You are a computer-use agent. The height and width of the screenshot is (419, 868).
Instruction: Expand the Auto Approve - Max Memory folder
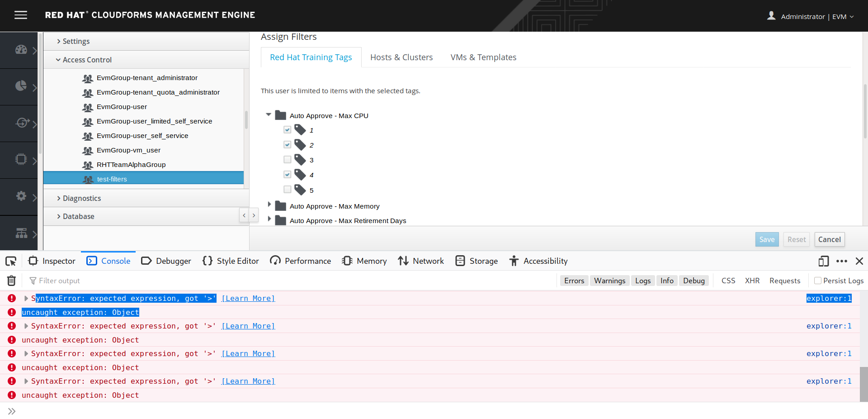click(x=269, y=205)
